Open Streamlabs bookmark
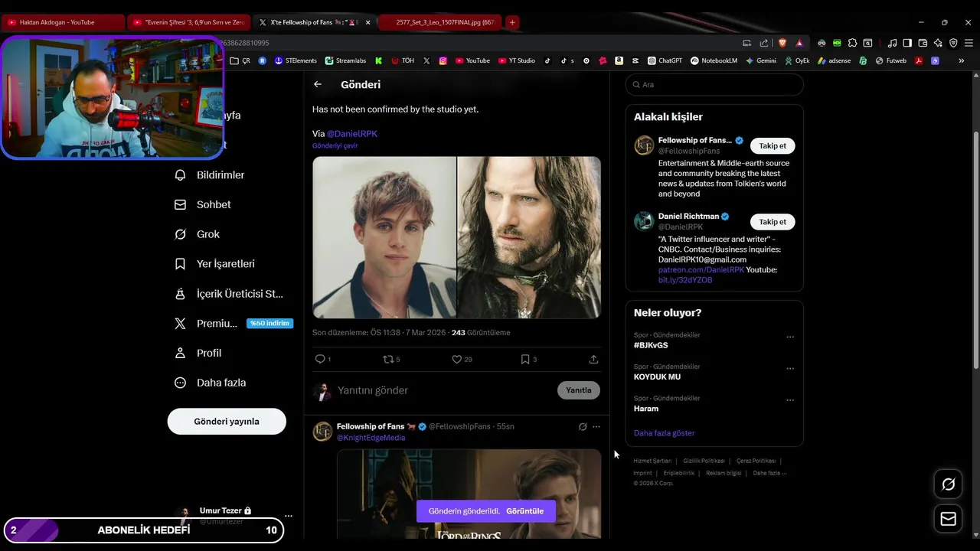 point(345,60)
